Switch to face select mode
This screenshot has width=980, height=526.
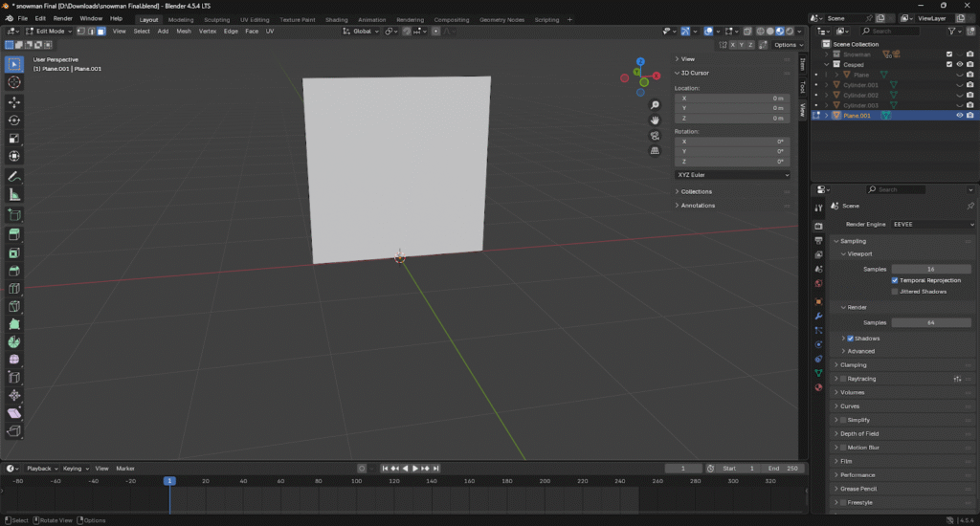click(100, 32)
